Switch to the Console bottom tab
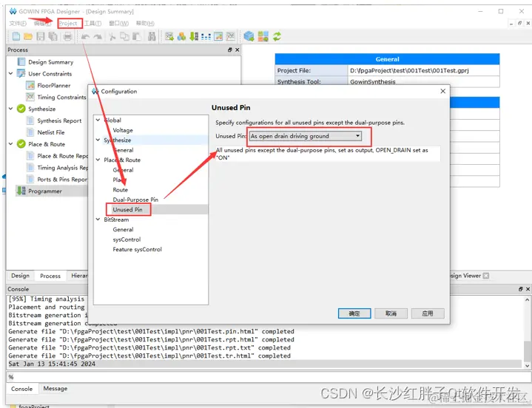This screenshot has height=408, width=532. click(x=21, y=389)
